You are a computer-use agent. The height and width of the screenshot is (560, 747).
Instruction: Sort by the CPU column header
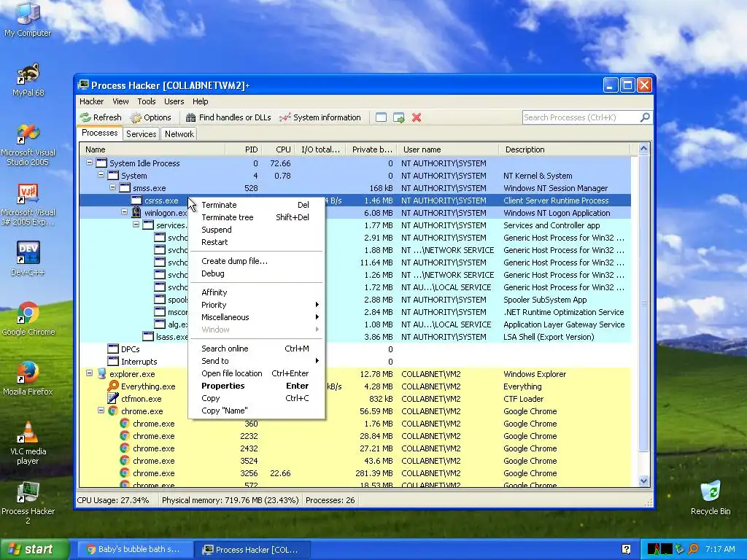click(x=279, y=149)
